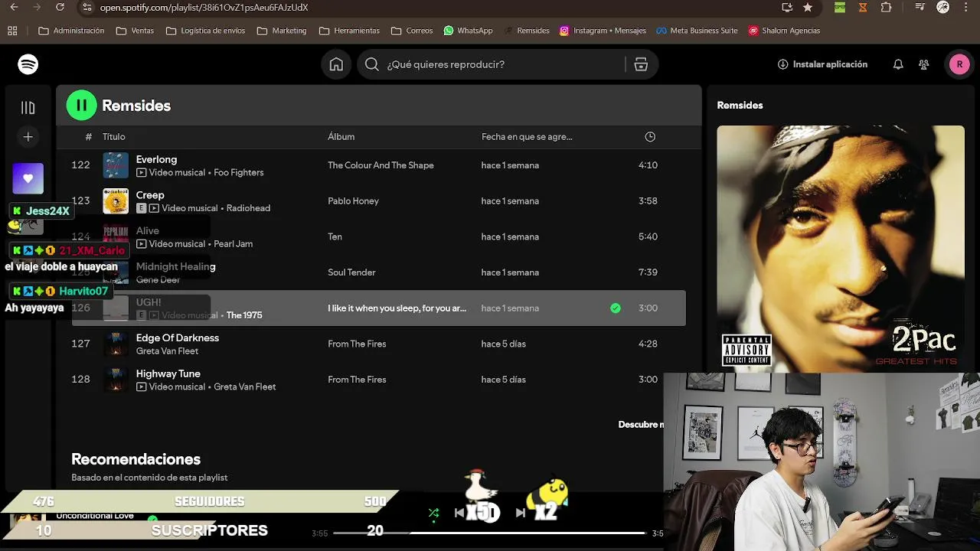The height and width of the screenshot is (551, 980).
Task: Open the Herramientas bookmark folder
Action: (349, 31)
